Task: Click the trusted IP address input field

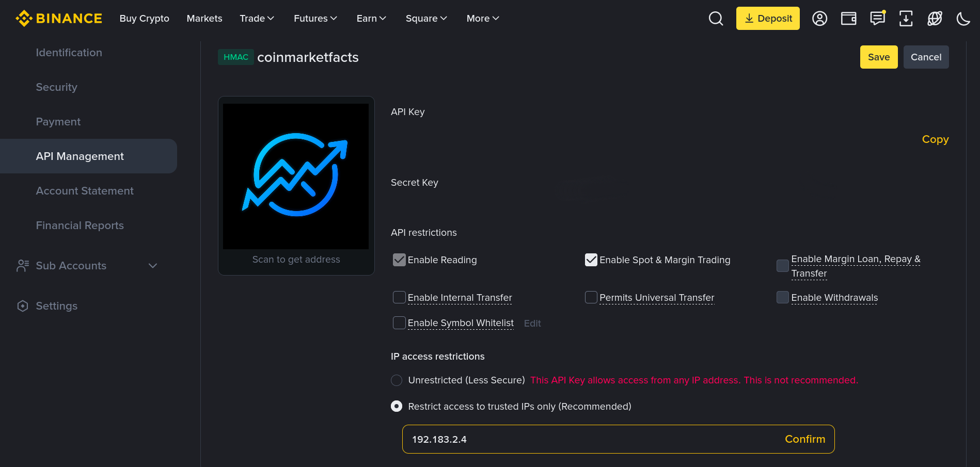Action: 568,439
